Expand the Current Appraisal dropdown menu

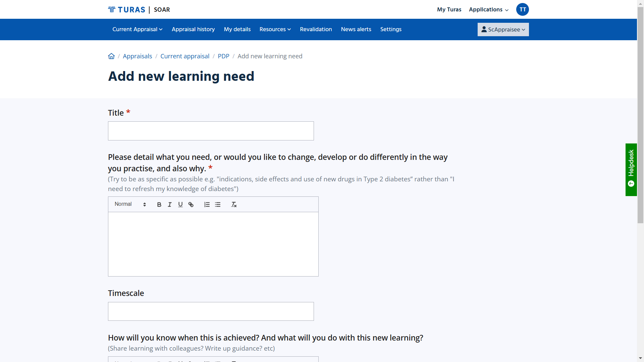click(x=138, y=29)
